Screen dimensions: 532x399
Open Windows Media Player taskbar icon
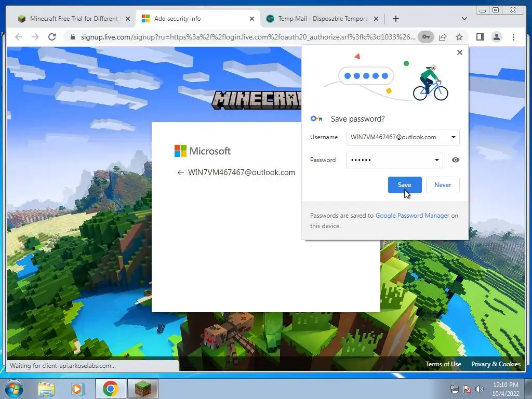coord(77,389)
